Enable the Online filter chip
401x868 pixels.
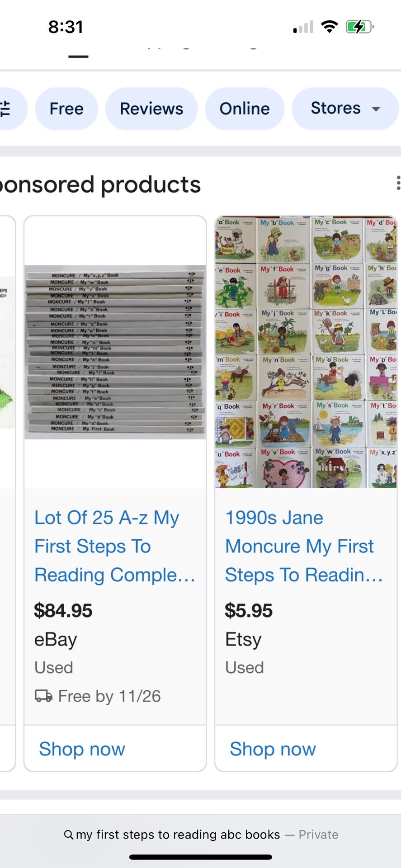pos(245,108)
